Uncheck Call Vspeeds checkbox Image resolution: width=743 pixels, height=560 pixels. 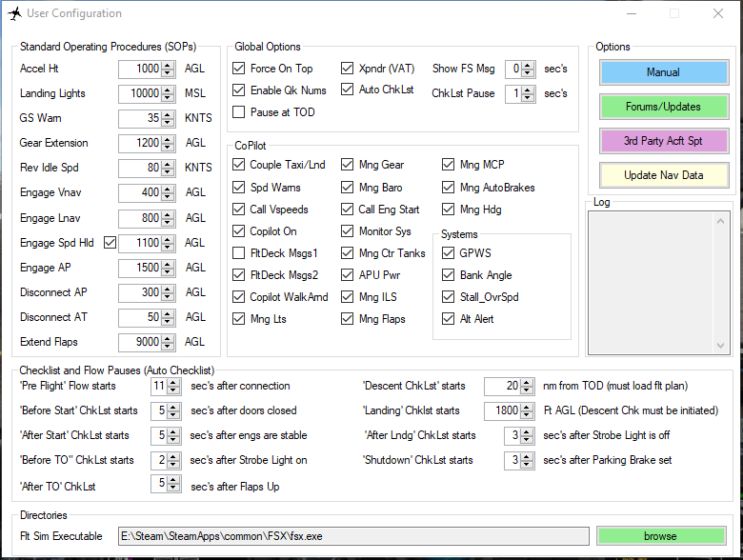click(x=239, y=209)
